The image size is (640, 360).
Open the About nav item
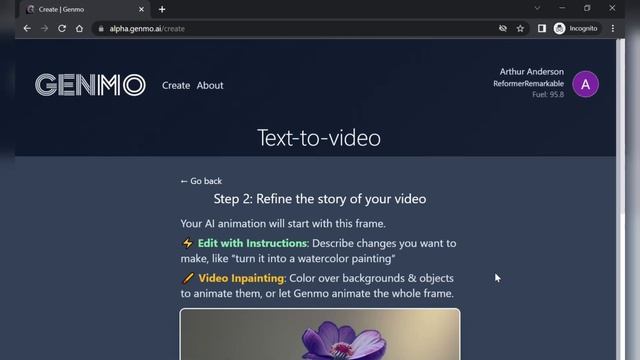[210, 85]
